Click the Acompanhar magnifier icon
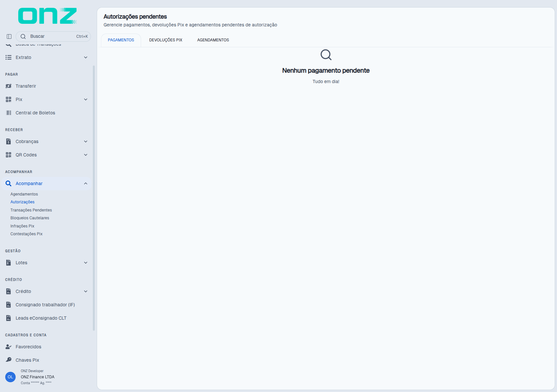 click(8, 183)
